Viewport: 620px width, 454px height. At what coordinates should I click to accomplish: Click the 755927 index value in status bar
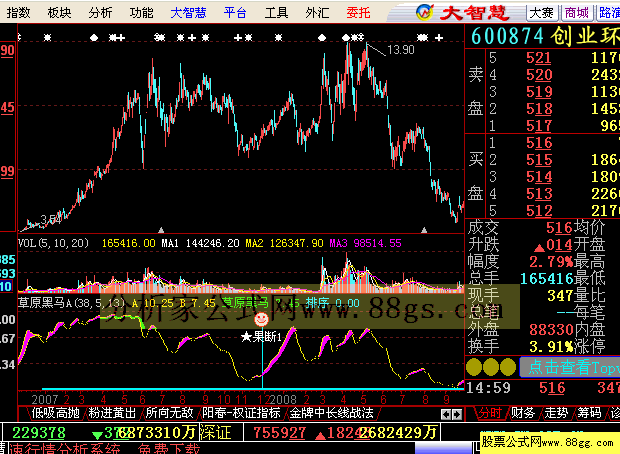click(x=279, y=433)
